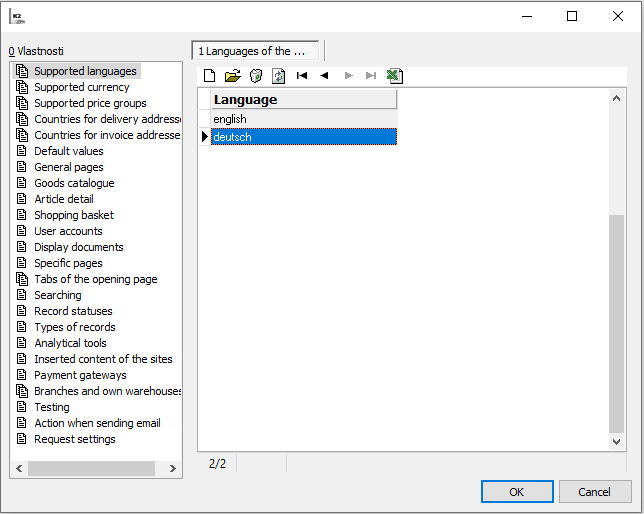Click the New record toolbar icon
The height and width of the screenshot is (514, 644).
coord(209,76)
